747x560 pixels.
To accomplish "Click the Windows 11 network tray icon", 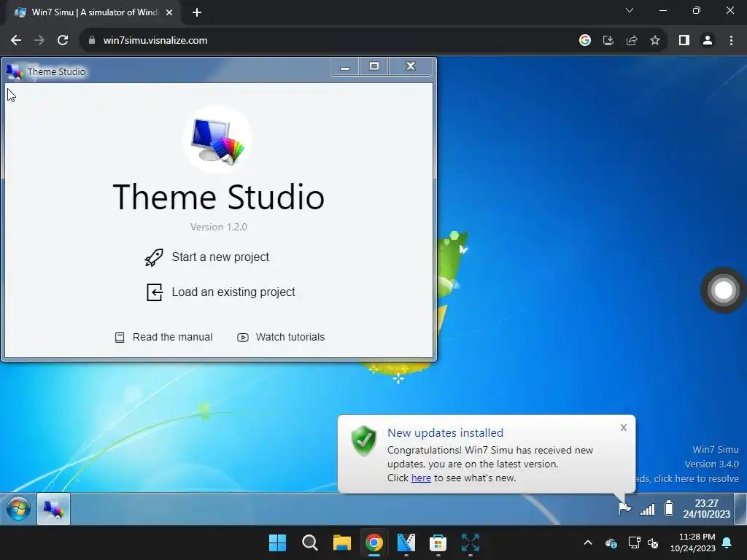I will tap(634, 542).
